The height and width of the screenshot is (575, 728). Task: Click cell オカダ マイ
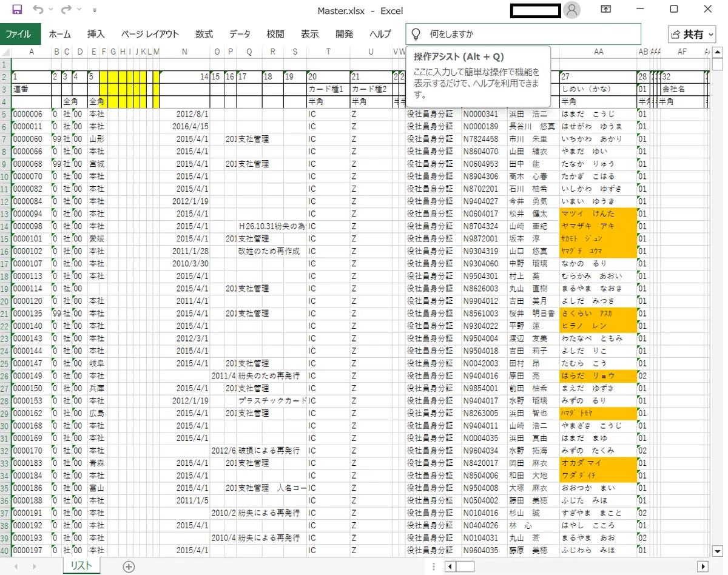tap(598, 463)
